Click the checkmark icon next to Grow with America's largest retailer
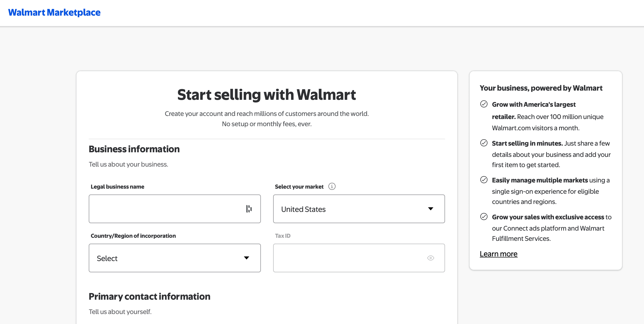Screen dimensions: 644x324 click(484, 104)
